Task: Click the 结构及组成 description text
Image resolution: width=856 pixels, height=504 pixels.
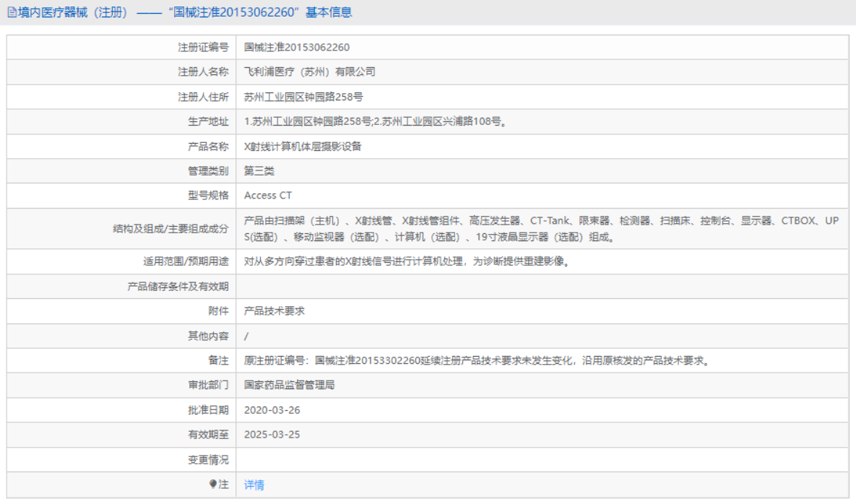Action: tap(541, 229)
